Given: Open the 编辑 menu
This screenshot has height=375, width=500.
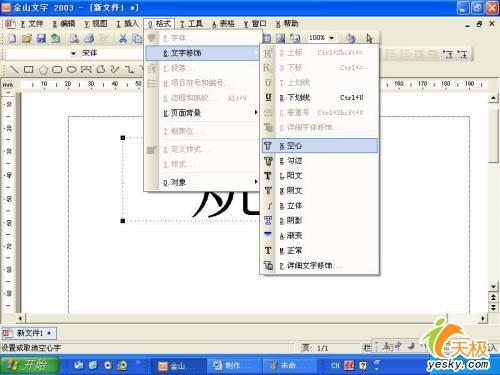Looking at the screenshot, I should click(64, 24).
